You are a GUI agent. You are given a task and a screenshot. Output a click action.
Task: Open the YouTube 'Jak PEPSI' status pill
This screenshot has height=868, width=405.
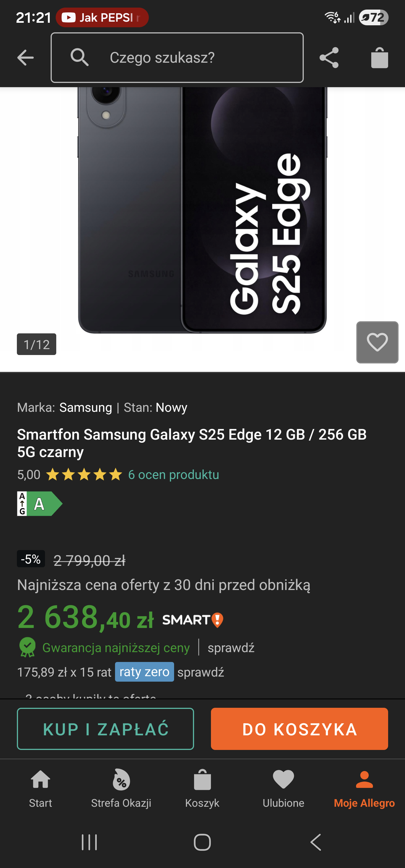[102, 17]
